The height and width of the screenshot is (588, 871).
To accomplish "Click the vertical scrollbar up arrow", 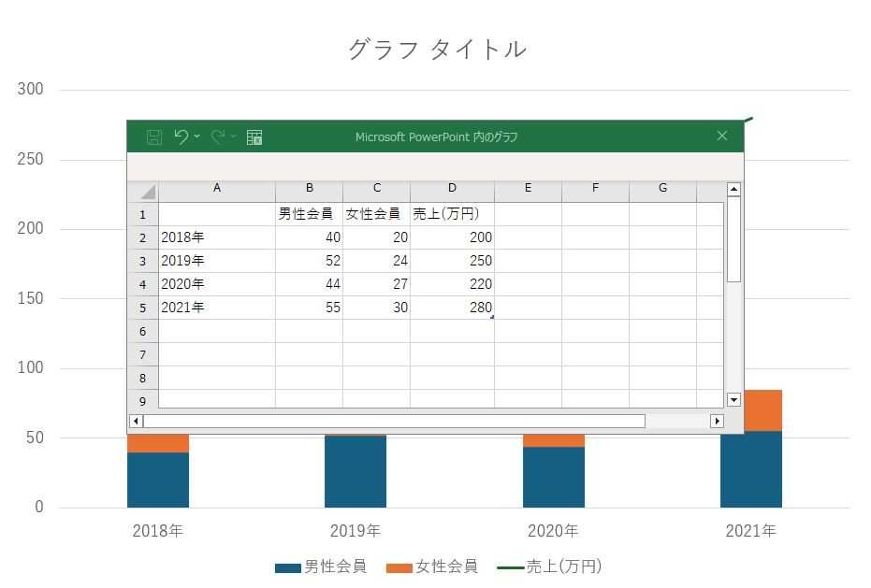I will click(x=733, y=190).
